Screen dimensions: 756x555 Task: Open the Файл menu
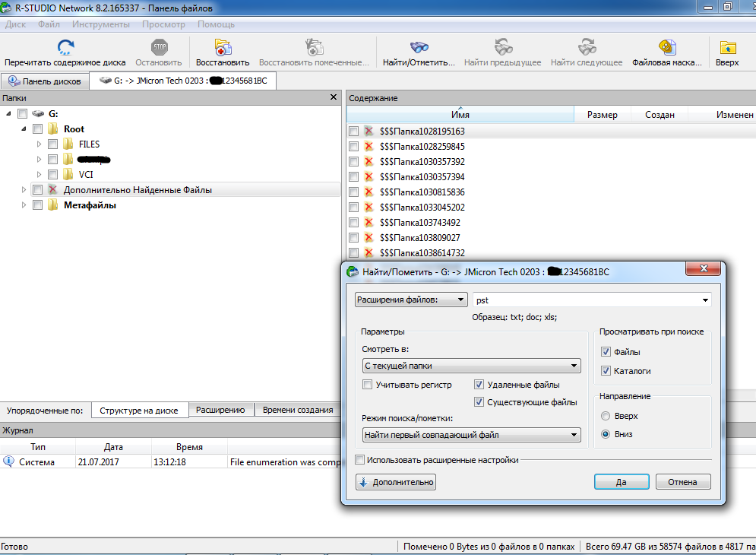(x=49, y=24)
